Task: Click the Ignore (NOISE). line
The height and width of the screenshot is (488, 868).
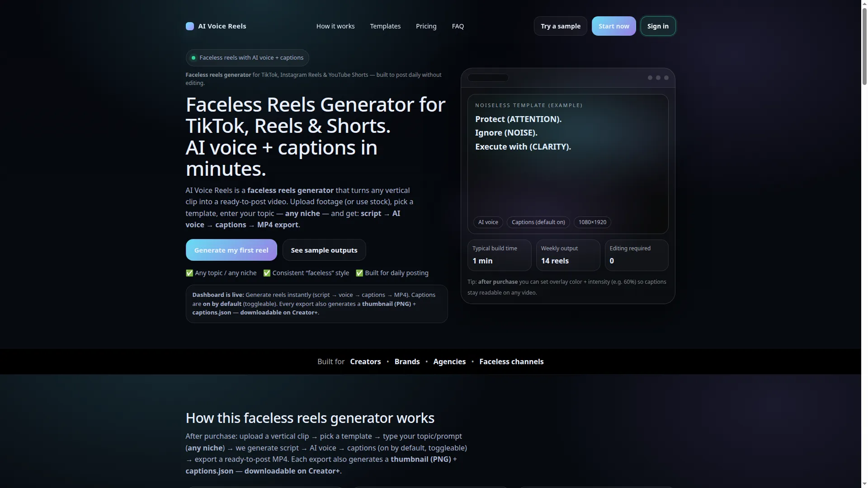Action: [x=506, y=133]
